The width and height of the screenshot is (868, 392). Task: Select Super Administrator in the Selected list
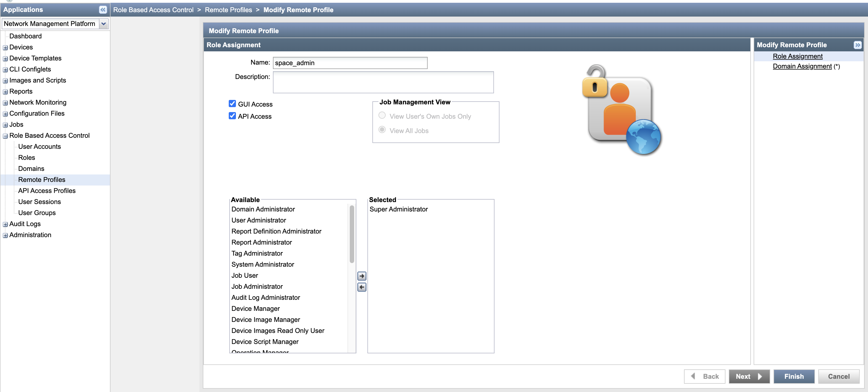[x=399, y=209]
